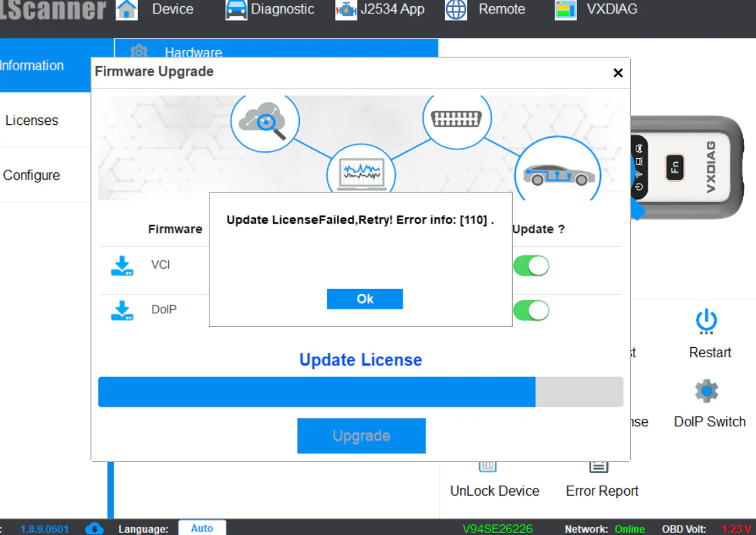756x535 pixels.
Task: Click the VXDIAG device image
Action: pos(687,167)
